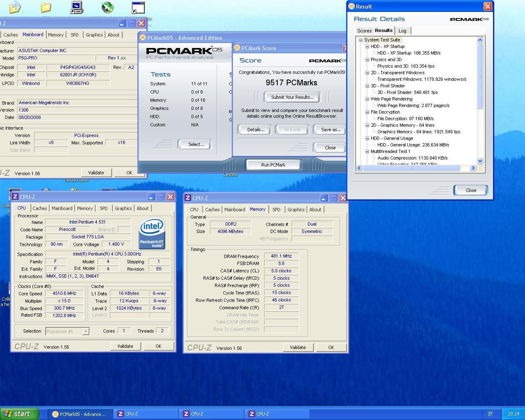Open the Graphics tab in CPU-Z Memory window
Image resolution: width=525 pixels, height=420 pixels.
tap(296, 210)
